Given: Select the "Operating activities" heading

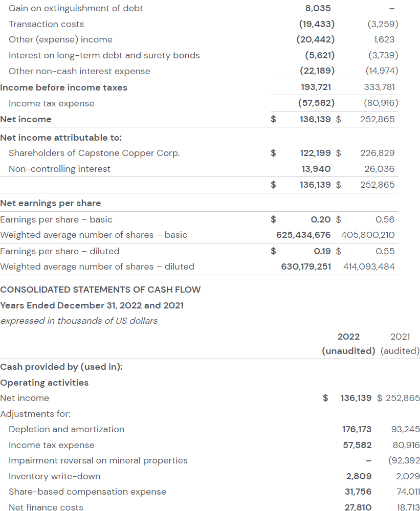Looking at the screenshot, I should (44, 383).
